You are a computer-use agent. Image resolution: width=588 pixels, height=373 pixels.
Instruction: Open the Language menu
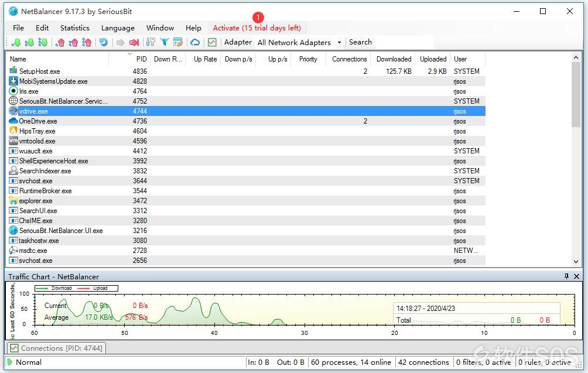(118, 28)
